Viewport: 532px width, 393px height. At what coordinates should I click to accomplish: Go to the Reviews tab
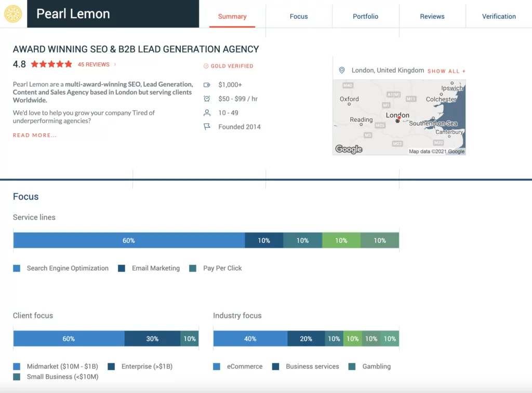432,16
